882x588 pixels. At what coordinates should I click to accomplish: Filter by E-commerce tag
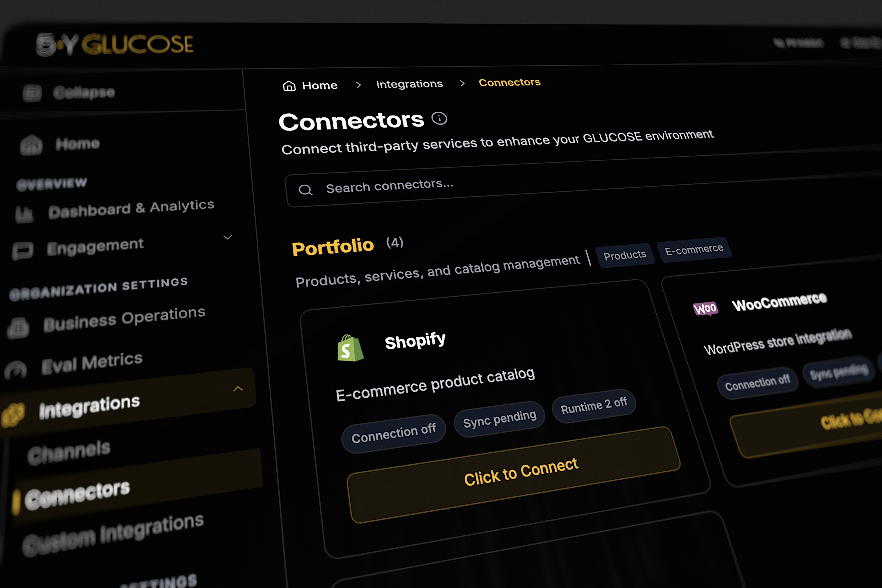pos(694,249)
